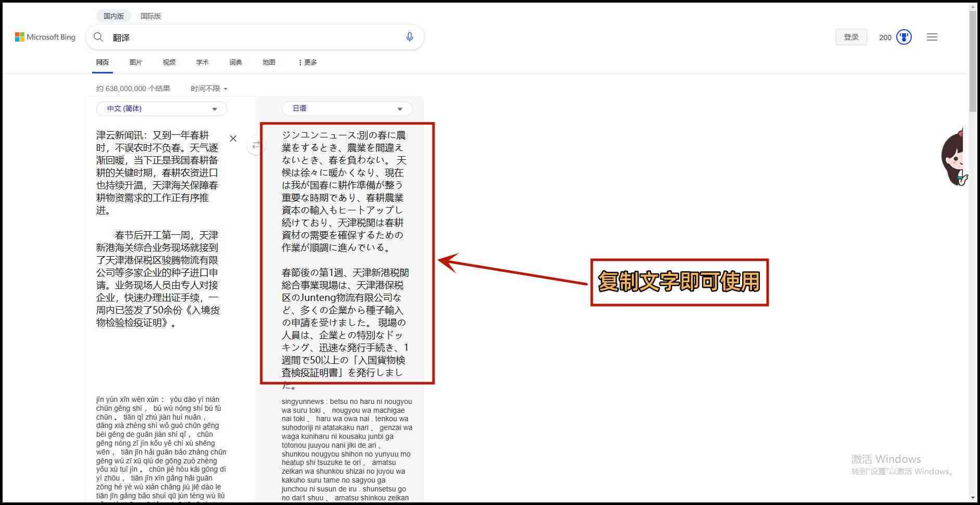Click the Microsoft Bing logo

[45, 37]
